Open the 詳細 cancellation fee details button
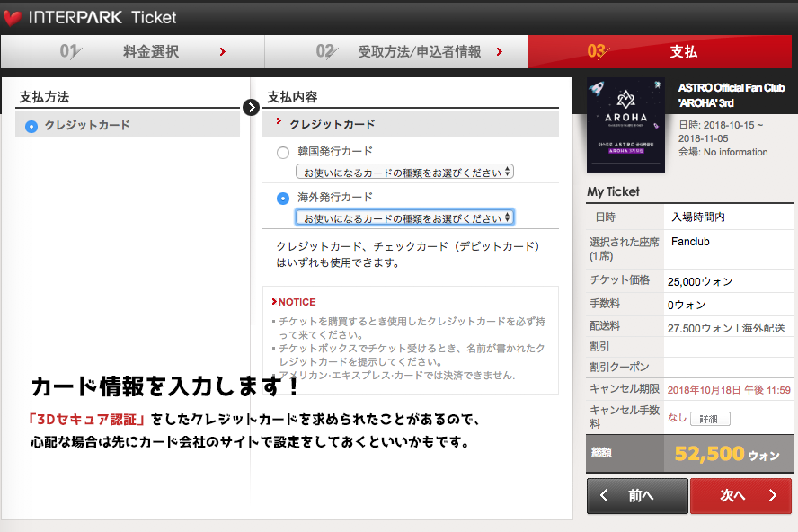The image size is (798, 532). coord(710,419)
